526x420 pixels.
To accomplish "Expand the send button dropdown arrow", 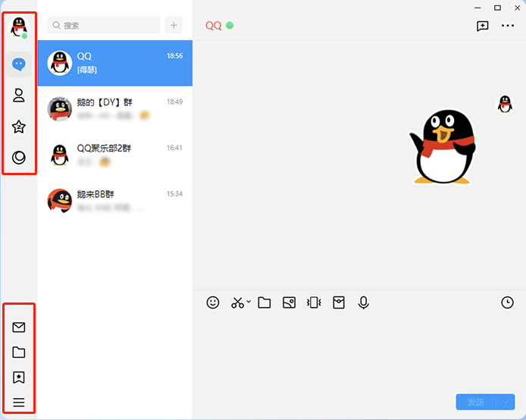I will 506,402.
